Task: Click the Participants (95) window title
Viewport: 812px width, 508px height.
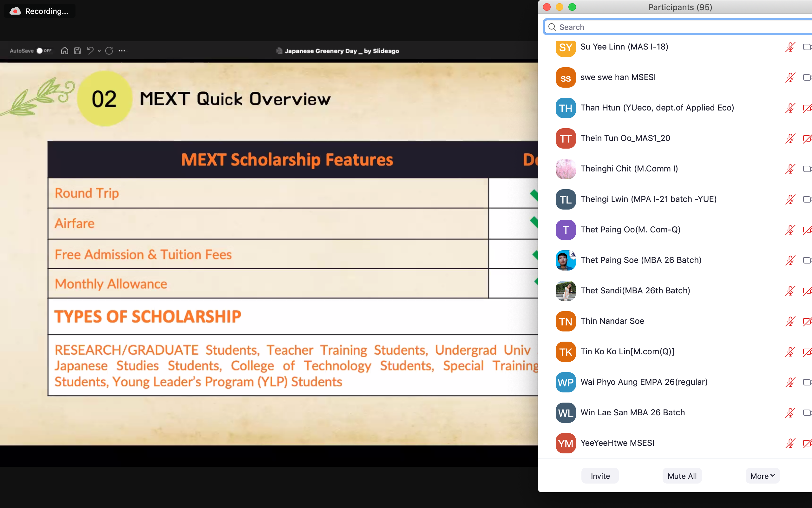Action: click(680, 7)
